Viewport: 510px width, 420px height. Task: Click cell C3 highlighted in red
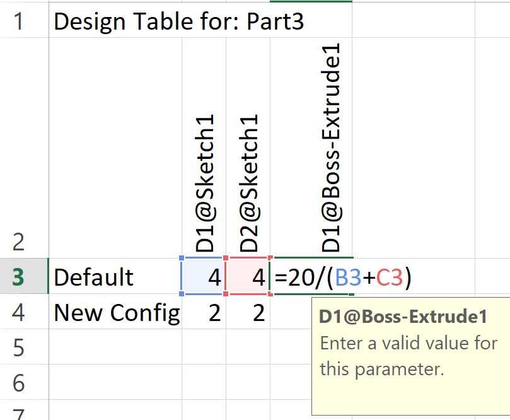248,276
